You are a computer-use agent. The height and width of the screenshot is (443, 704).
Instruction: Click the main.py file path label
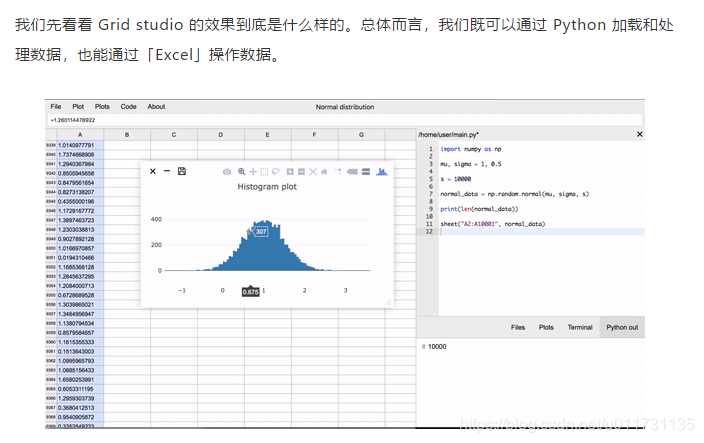(448, 134)
